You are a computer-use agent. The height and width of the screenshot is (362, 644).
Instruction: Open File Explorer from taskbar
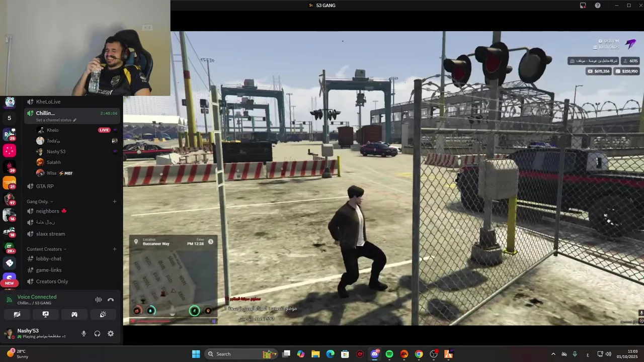[315, 354]
